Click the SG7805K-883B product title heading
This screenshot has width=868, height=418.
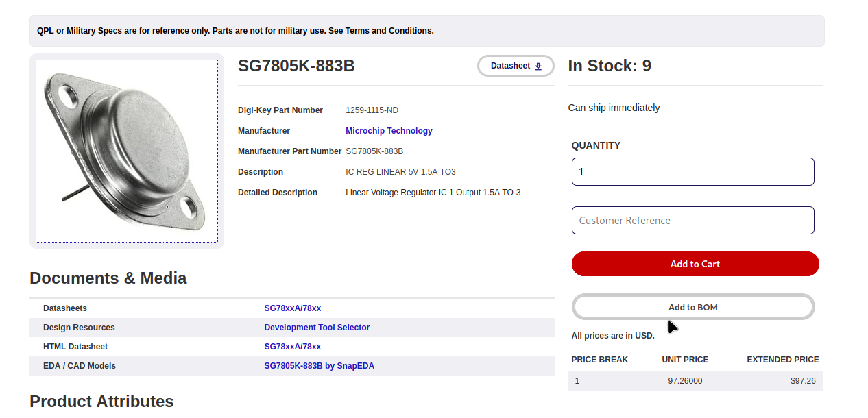[296, 66]
